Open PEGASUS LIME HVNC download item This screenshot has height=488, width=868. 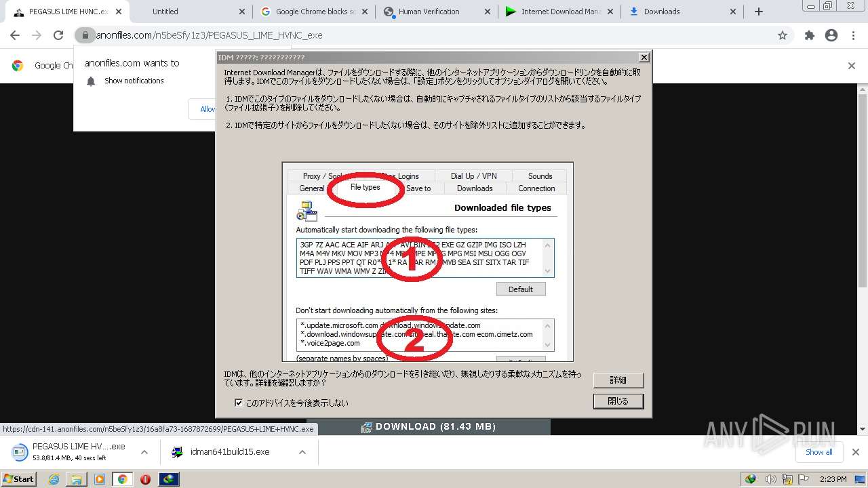click(69, 451)
